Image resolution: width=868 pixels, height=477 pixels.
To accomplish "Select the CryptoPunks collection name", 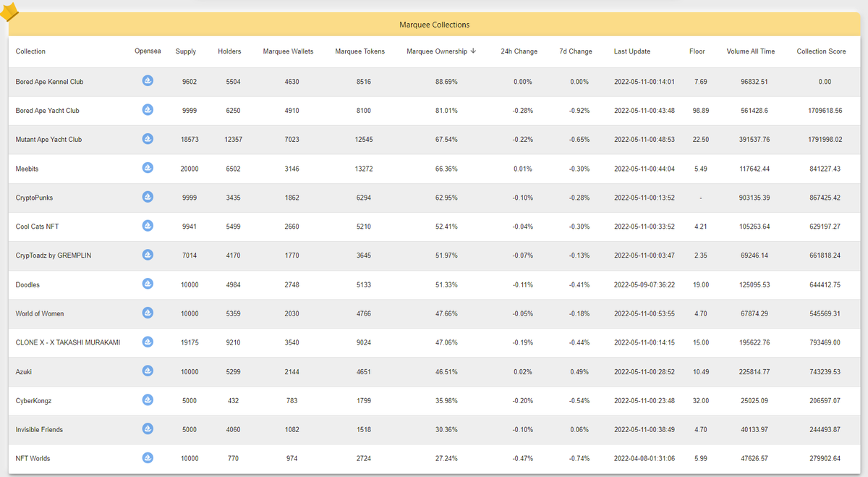I will 34,198.
